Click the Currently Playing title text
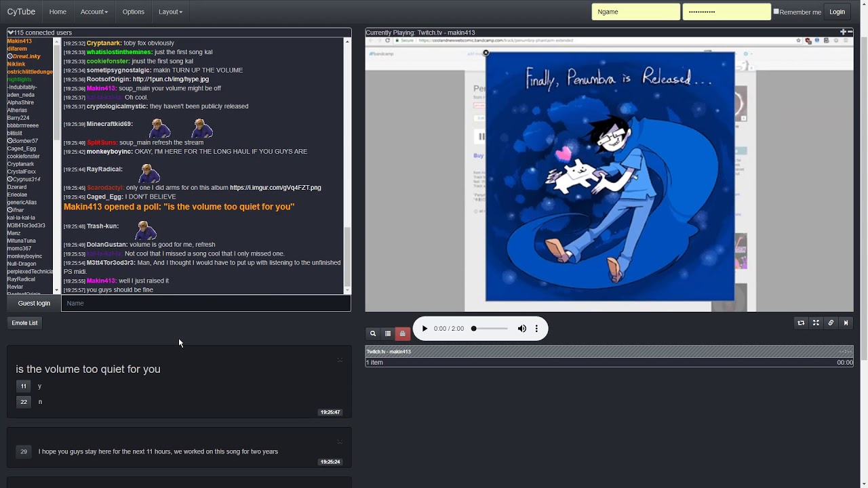 click(x=420, y=33)
